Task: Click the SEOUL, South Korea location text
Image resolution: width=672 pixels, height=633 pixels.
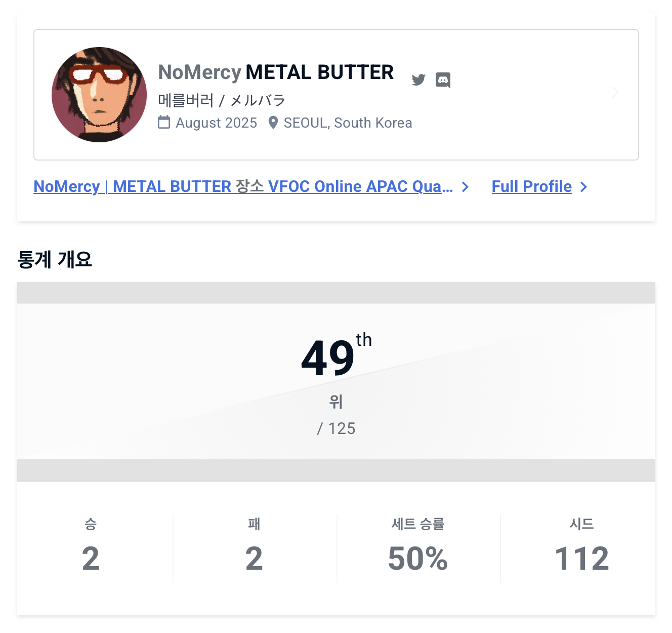Action: (x=348, y=123)
